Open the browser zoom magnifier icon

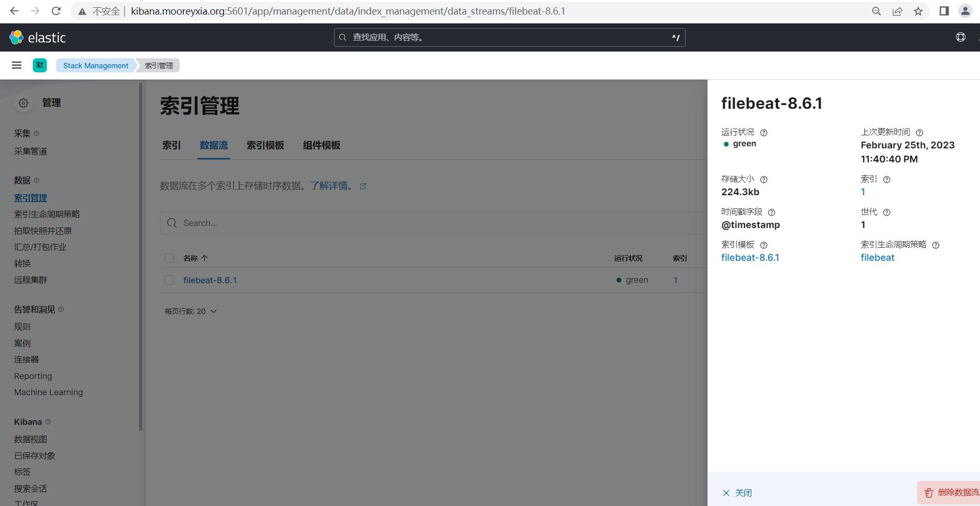[876, 11]
